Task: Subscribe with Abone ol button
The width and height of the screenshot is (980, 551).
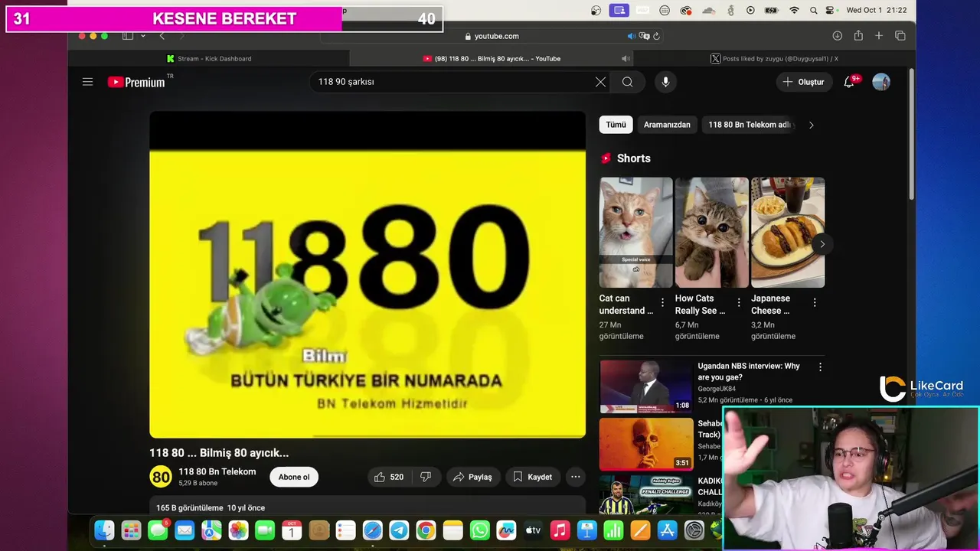Action: (294, 477)
